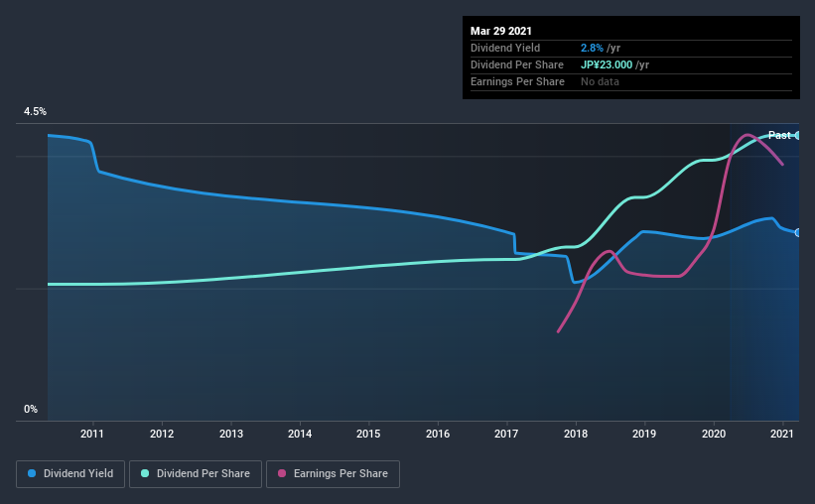
Task: Click the Dividend Per Share endpoint marker
Action: click(x=798, y=136)
